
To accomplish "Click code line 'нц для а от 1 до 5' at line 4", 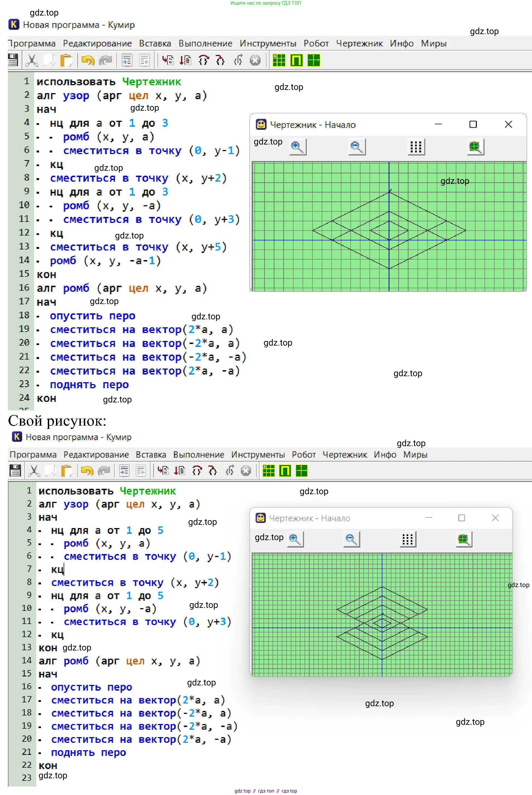I will (107, 530).
